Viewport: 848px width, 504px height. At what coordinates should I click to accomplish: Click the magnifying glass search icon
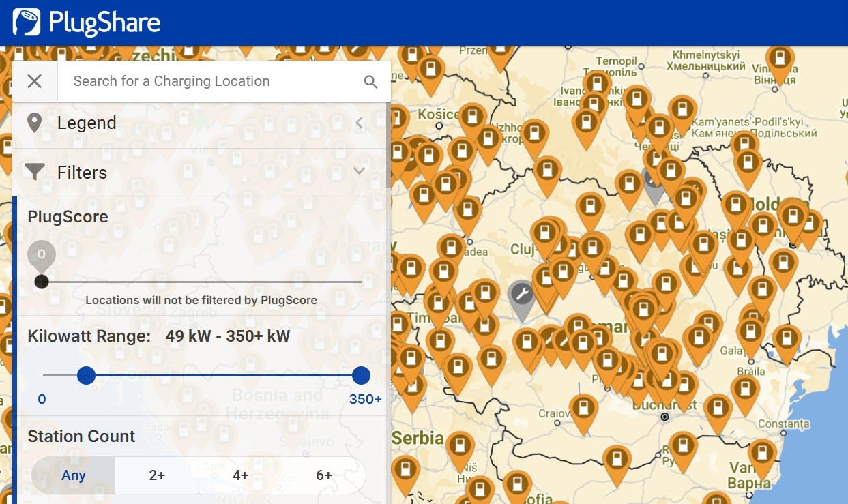pyautogui.click(x=370, y=82)
